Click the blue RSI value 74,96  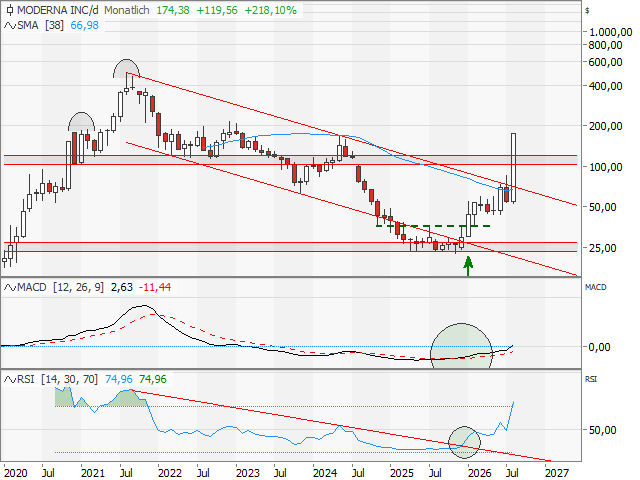119,380
